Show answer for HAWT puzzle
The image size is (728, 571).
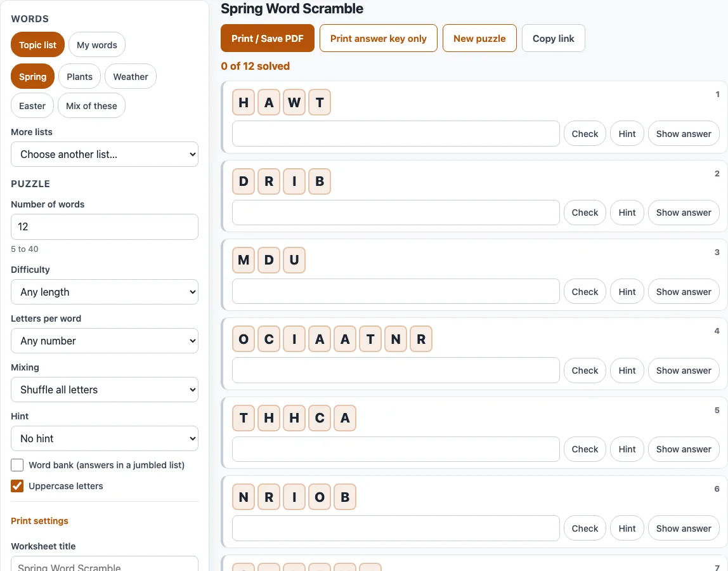pos(684,134)
